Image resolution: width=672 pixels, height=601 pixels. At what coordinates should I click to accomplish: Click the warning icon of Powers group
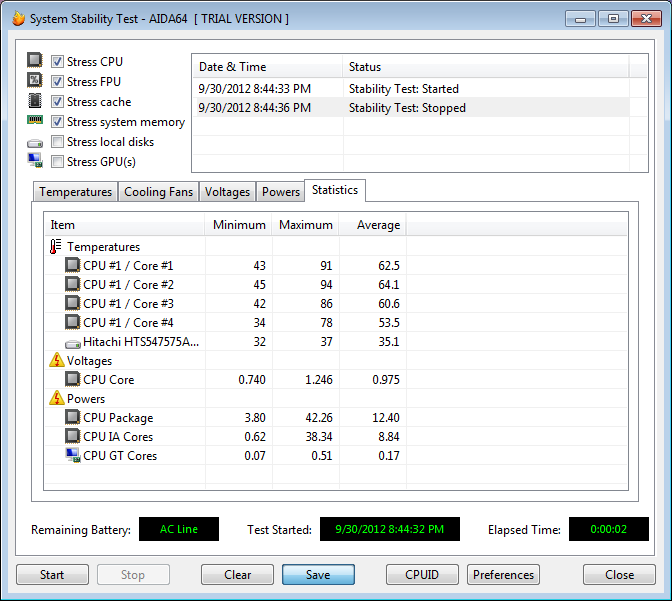[57, 398]
